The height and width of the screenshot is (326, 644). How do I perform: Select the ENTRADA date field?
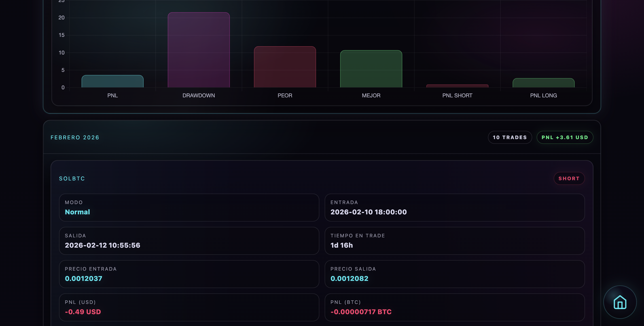(454, 207)
